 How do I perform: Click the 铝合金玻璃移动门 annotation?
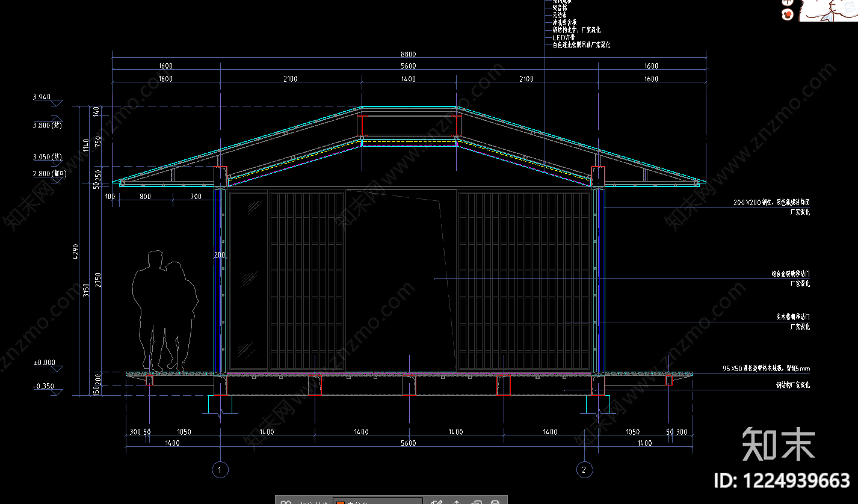791,274
